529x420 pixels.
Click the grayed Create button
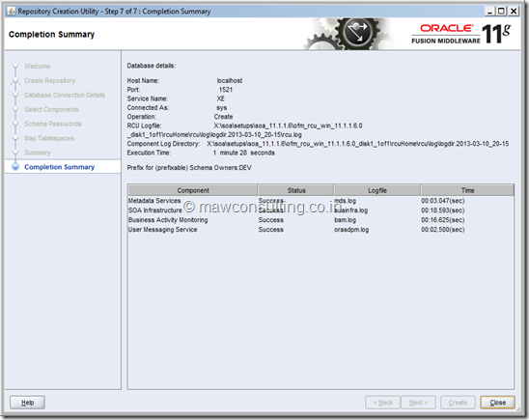click(x=458, y=402)
